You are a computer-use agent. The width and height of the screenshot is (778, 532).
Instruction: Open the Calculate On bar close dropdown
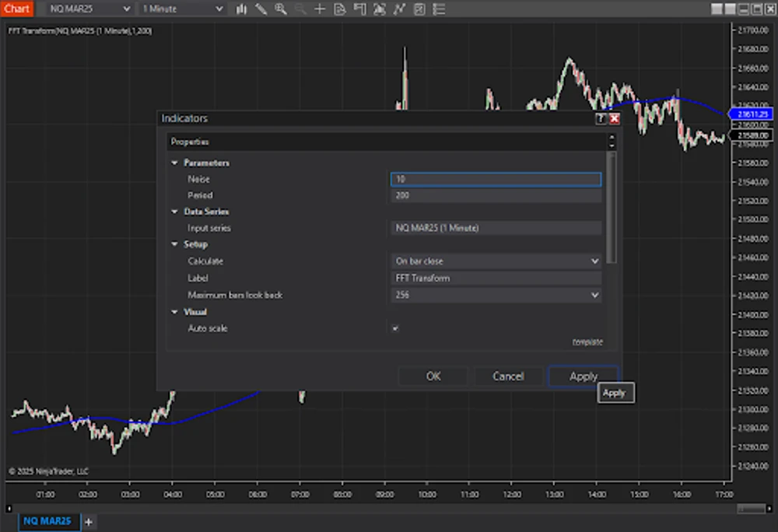[x=496, y=261]
